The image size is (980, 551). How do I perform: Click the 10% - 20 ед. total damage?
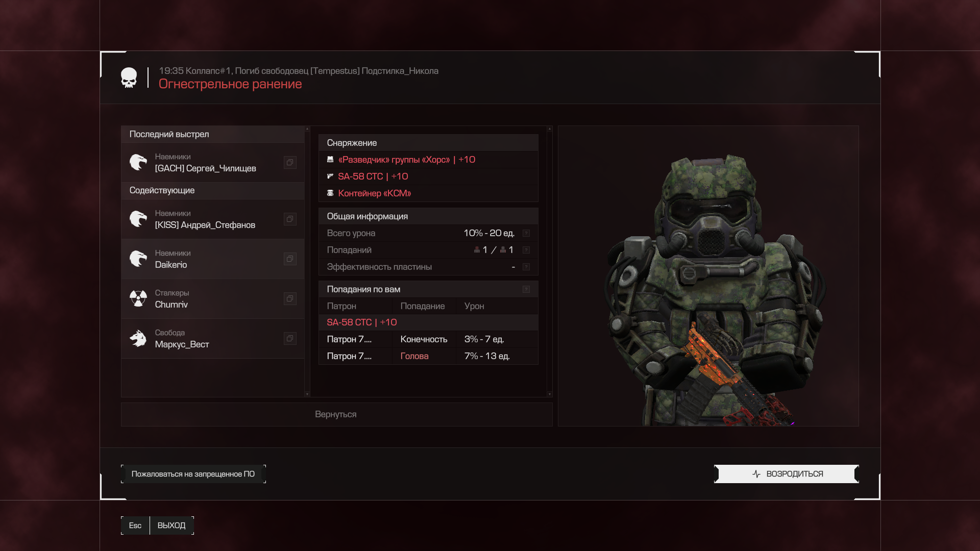coord(489,233)
